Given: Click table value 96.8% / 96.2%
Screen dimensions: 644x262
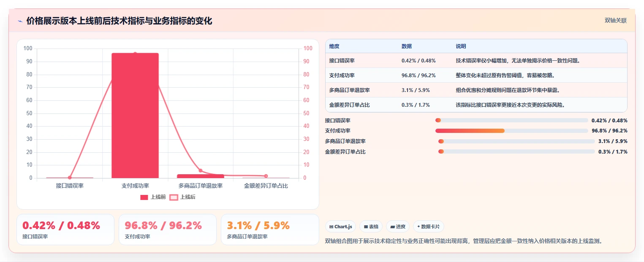Looking at the screenshot, I should [418, 76].
